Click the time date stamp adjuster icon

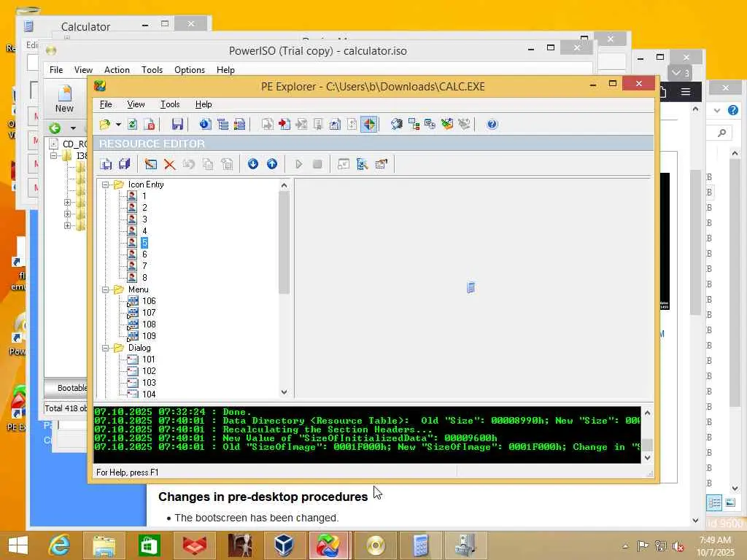[430, 125]
